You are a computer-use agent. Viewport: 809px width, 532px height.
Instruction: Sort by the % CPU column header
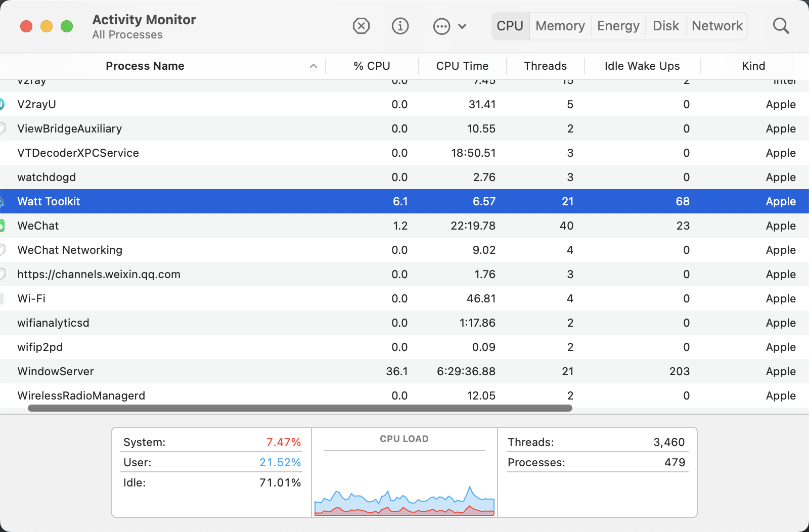pyautogui.click(x=373, y=66)
